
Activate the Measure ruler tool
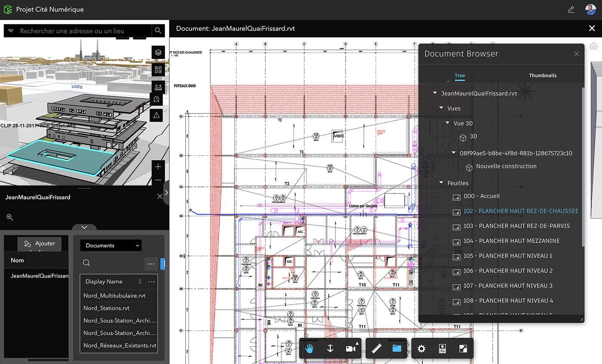(377, 349)
